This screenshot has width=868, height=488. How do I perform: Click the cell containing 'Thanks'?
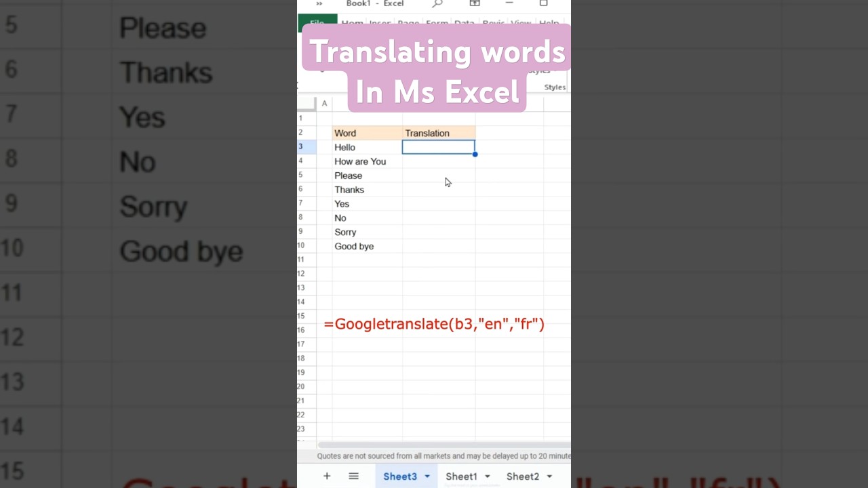click(x=367, y=190)
